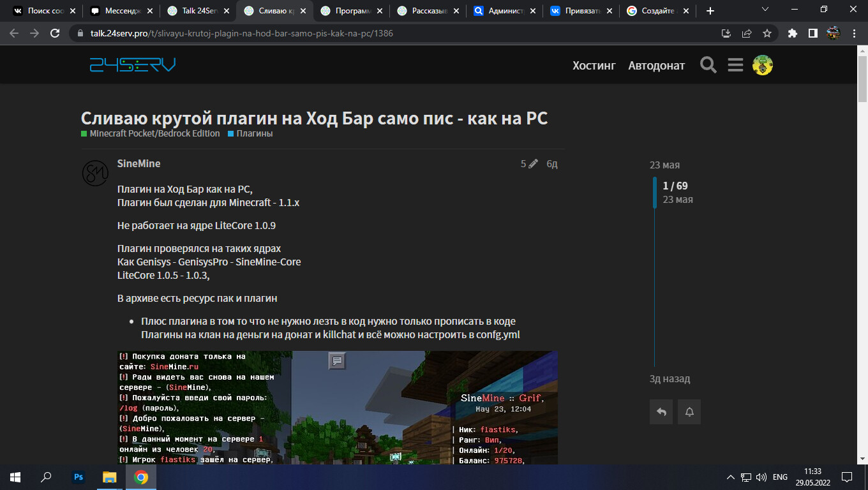Image resolution: width=868 pixels, height=490 pixels.
Task: Switch to the 'Создайте' Google tab
Action: point(657,11)
